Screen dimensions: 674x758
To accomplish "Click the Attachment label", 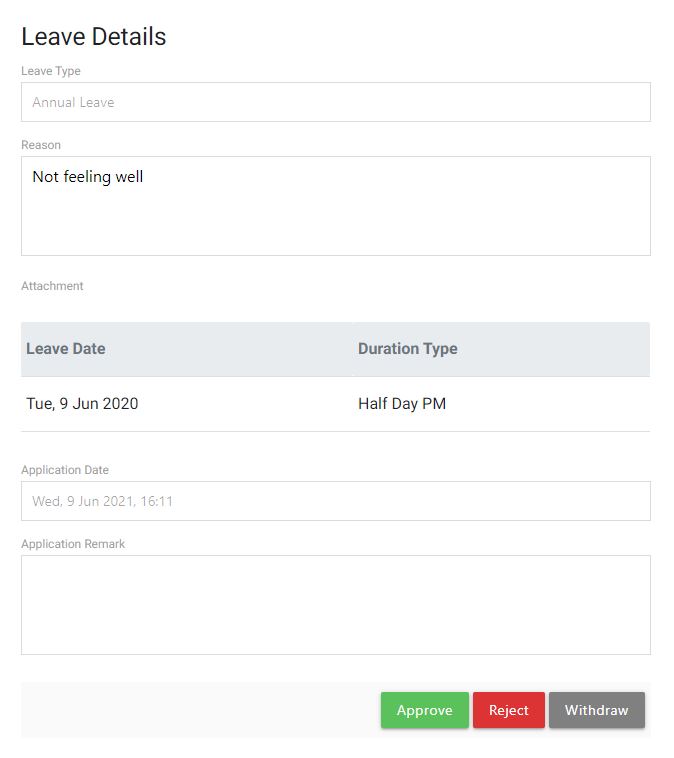I will pos(52,286).
